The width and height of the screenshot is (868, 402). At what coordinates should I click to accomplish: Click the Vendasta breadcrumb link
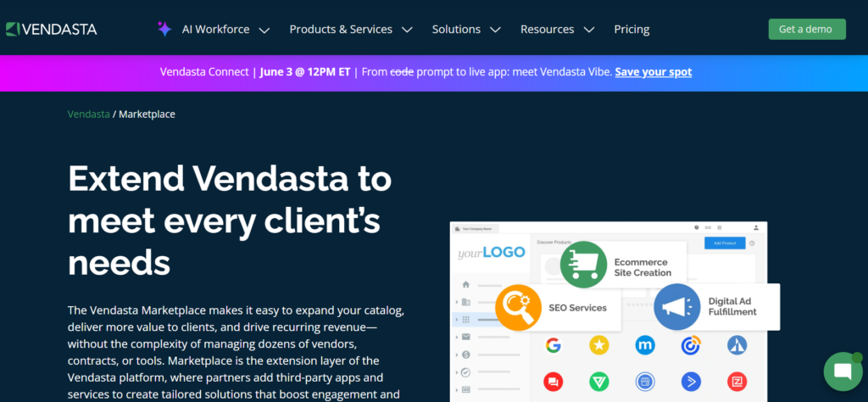pos(88,114)
